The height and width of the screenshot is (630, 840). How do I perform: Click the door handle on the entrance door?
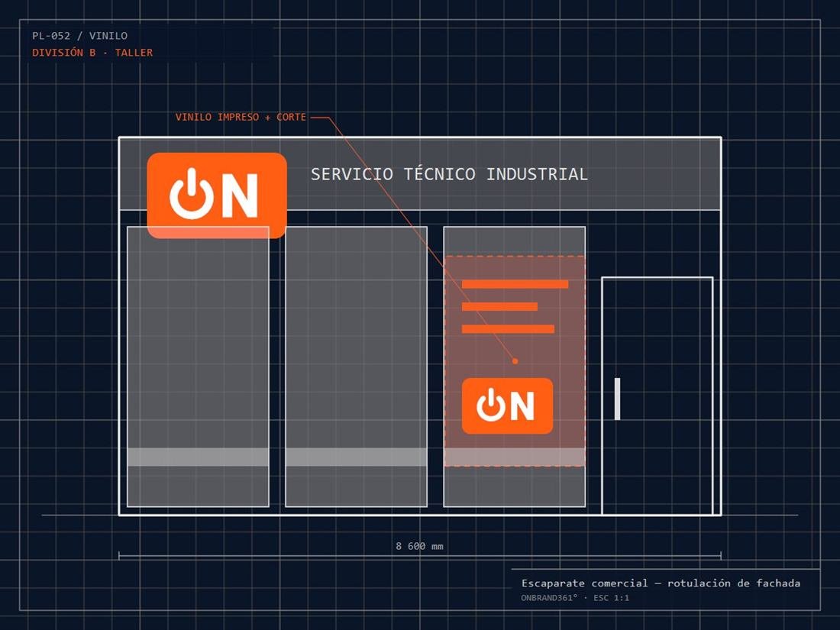617,399
